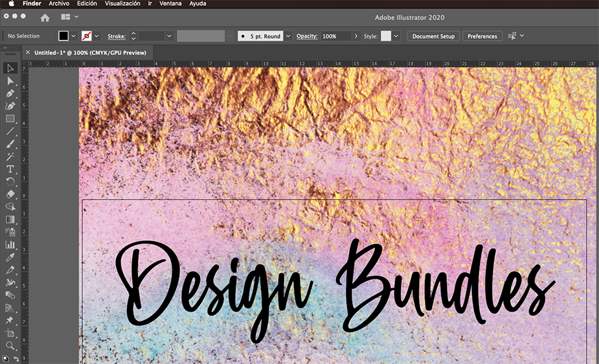Select the Selection arrow tool

tap(10, 68)
